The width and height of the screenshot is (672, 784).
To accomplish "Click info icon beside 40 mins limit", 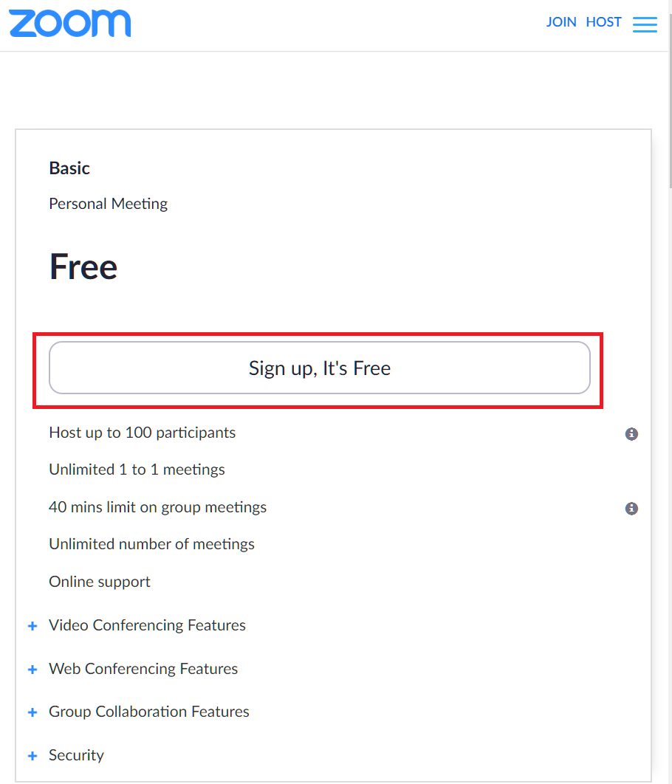I will (x=631, y=509).
